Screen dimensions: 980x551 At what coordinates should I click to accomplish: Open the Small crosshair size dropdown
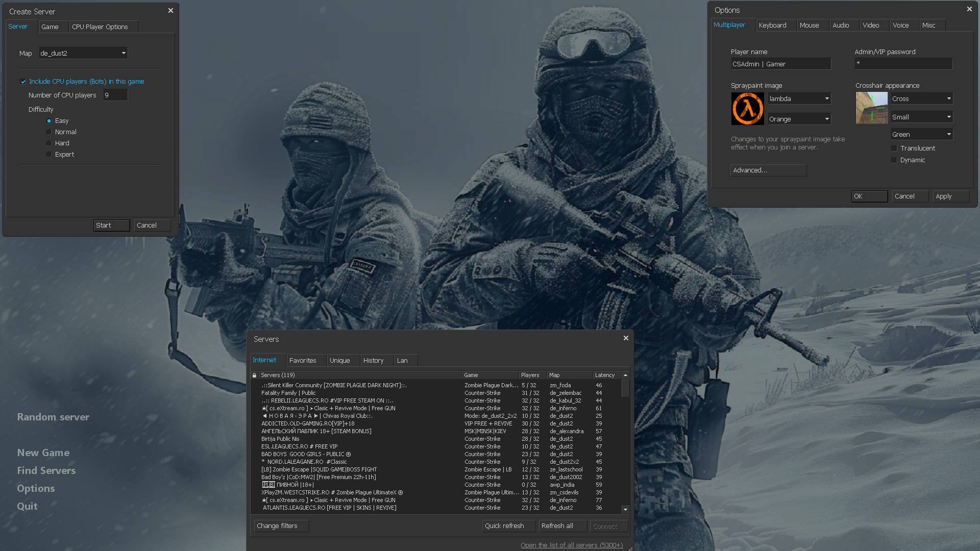922,117
